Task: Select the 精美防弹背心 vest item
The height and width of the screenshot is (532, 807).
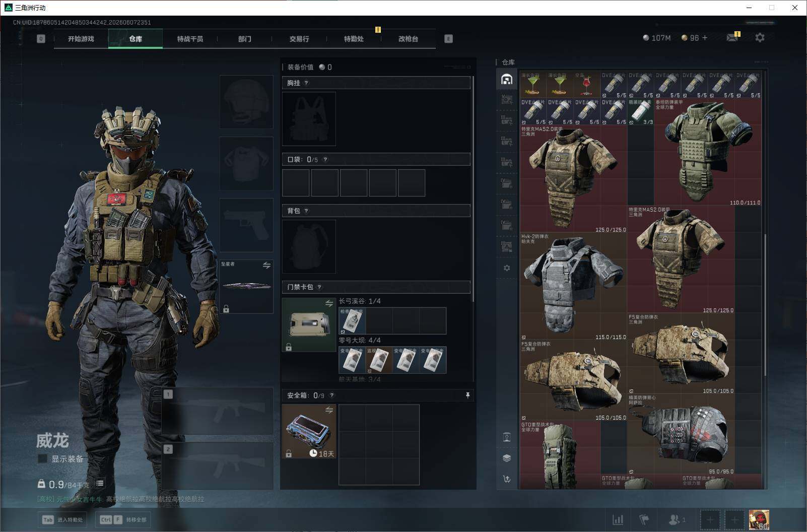Action: click(681, 435)
